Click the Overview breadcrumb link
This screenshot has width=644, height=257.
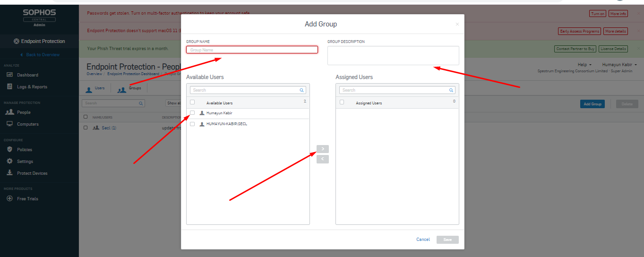94,74
